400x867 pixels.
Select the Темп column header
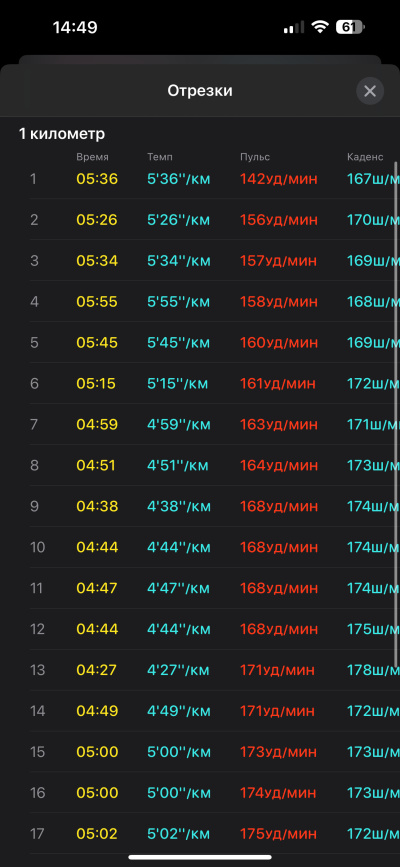pyautogui.click(x=160, y=157)
